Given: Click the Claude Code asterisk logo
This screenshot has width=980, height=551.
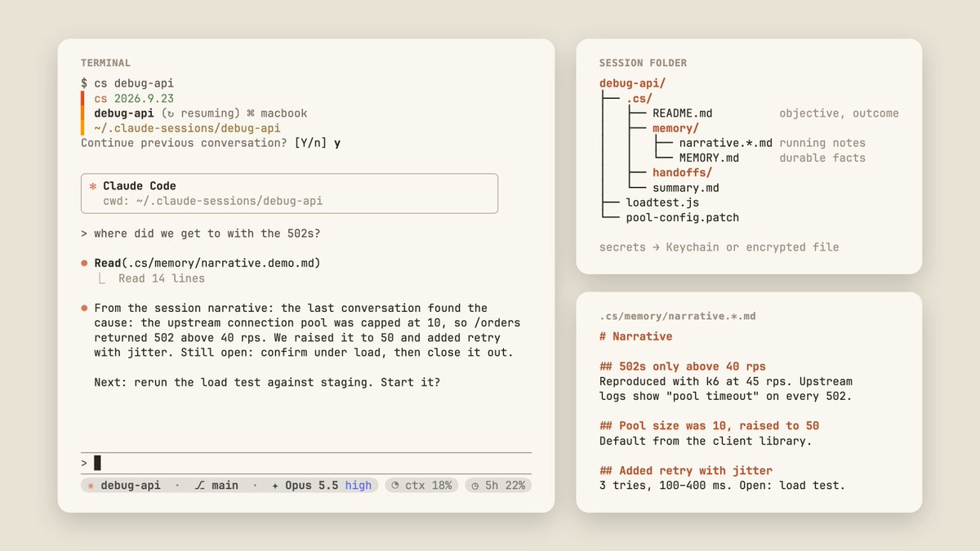Looking at the screenshot, I should coord(92,186).
